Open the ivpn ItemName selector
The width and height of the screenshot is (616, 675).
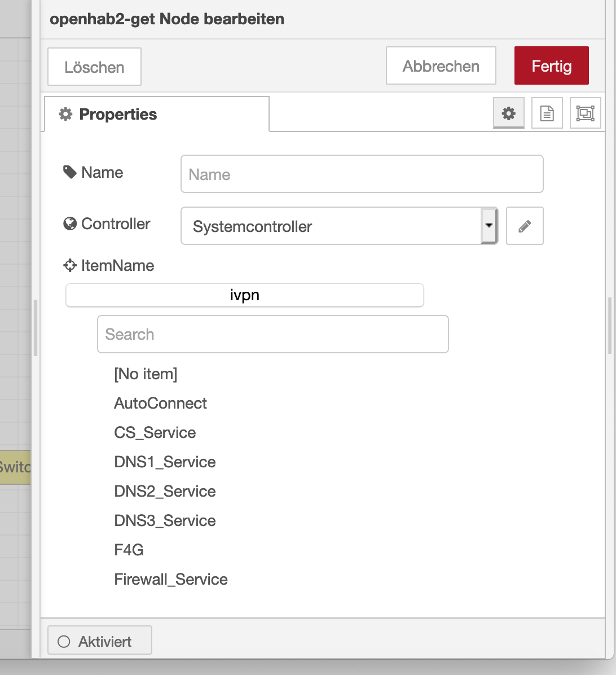point(244,295)
